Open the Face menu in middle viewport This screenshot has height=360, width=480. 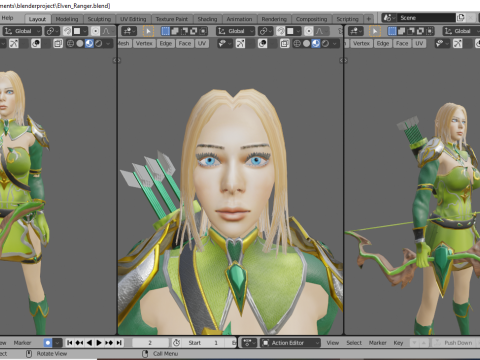185,43
